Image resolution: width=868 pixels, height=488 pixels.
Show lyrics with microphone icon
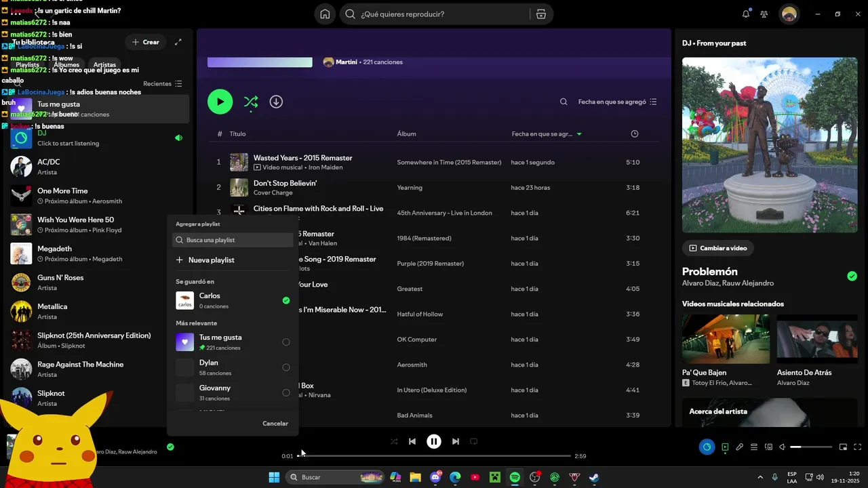[740, 447]
